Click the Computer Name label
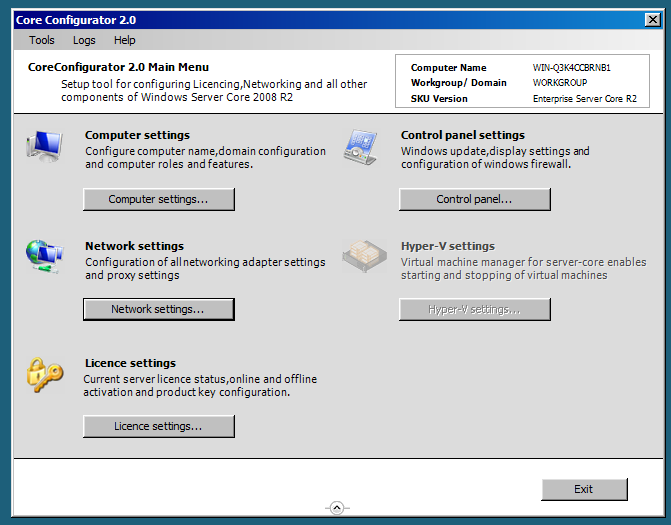The height and width of the screenshot is (525, 671). (x=448, y=68)
